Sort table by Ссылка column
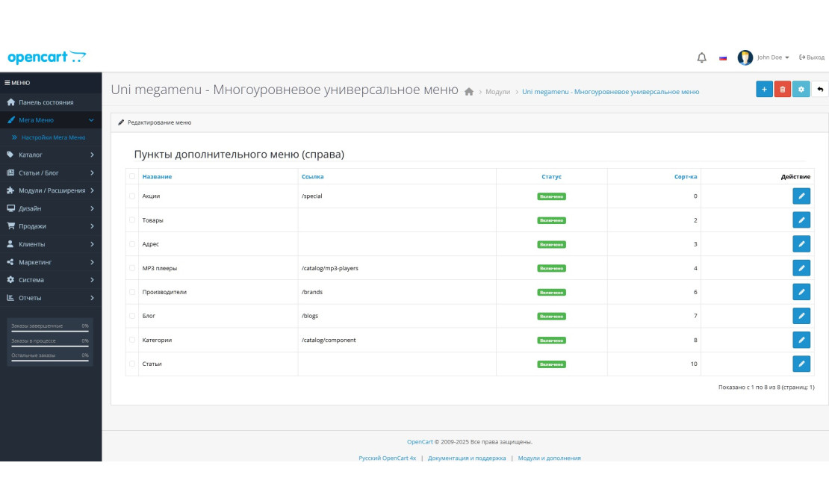The width and height of the screenshot is (829, 504). click(x=312, y=176)
